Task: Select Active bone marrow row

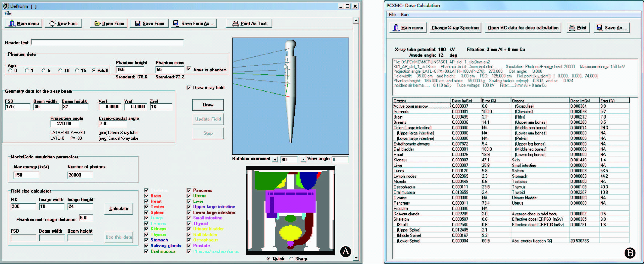Action: pyautogui.click(x=422, y=106)
